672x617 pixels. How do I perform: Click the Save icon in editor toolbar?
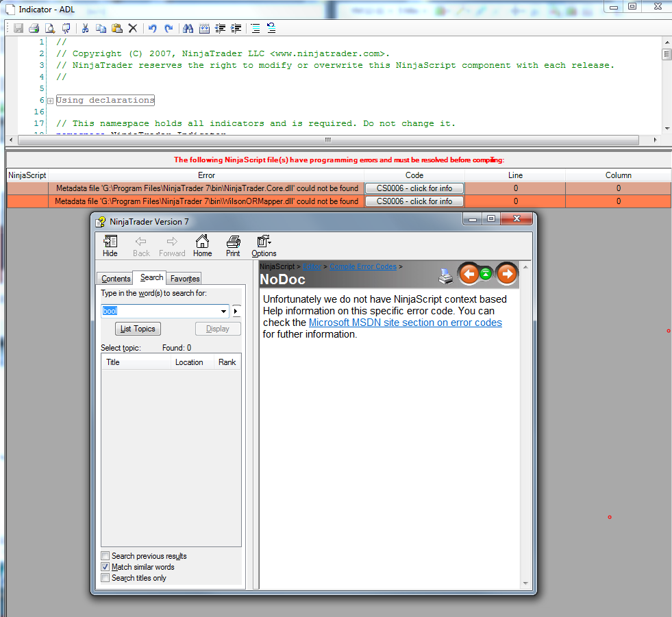coord(18,28)
